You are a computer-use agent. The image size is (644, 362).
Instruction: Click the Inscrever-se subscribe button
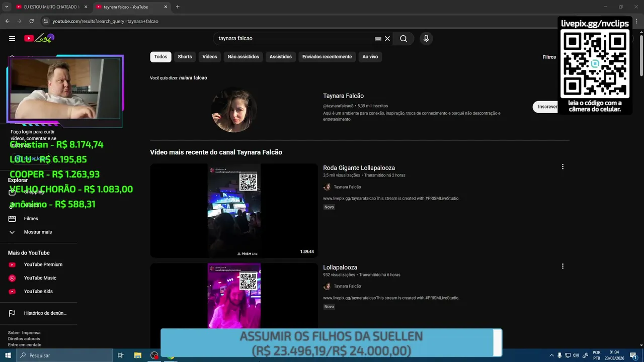point(545,107)
